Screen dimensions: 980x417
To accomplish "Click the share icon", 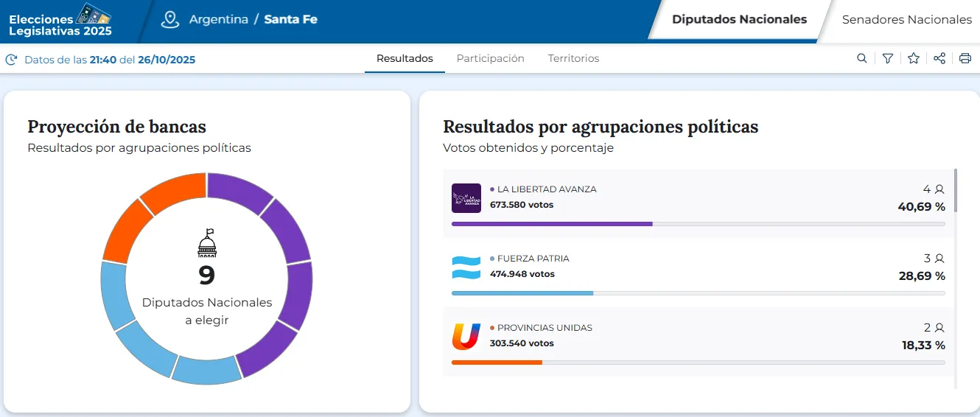I will [939, 59].
